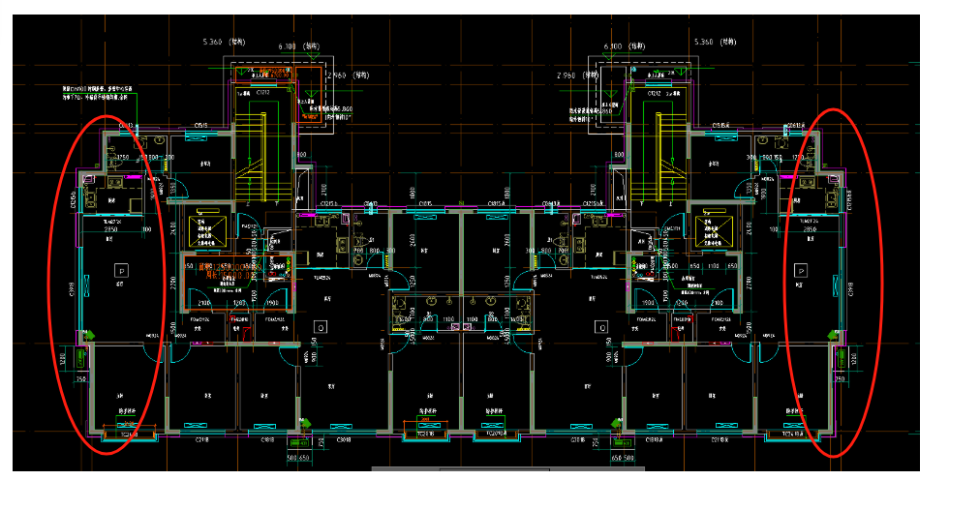The height and width of the screenshot is (510, 980).
Task: Pick the left elevator shaft cross symbol
Action: [x=208, y=231]
